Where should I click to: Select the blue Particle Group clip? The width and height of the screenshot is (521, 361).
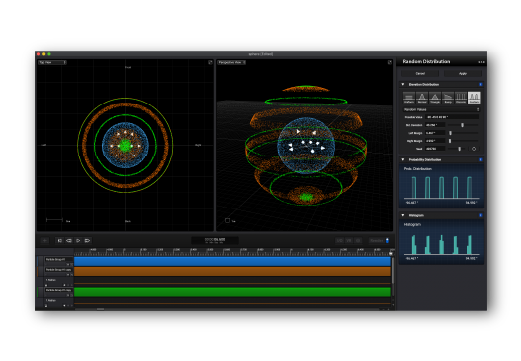232,261
